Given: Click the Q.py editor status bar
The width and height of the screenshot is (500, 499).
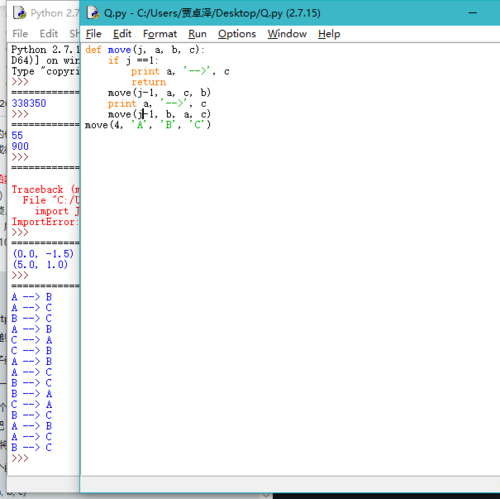Looking at the screenshot, I should (290, 484).
